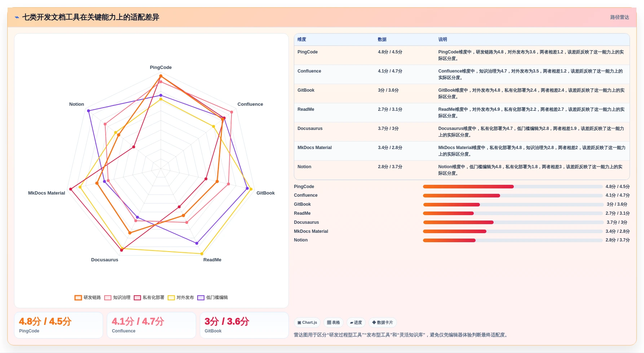The image size is (644, 353).
Task: Click the 进度 tag
Action: click(x=356, y=323)
